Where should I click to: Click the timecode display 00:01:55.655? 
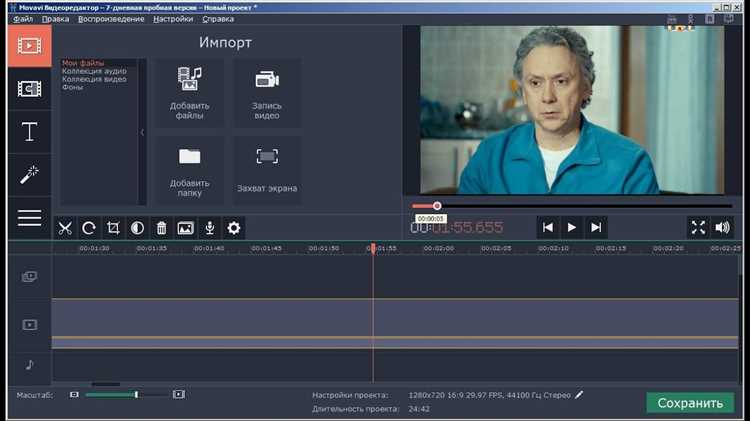(x=457, y=228)
